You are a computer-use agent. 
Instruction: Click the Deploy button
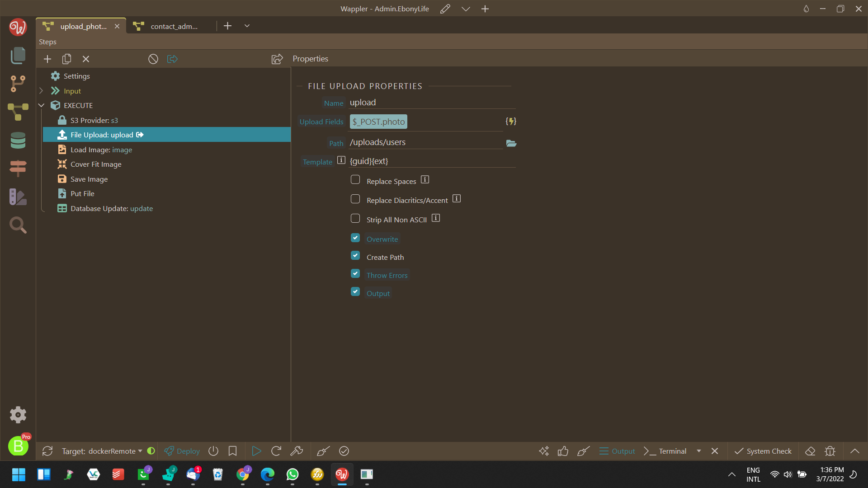(x=182, y=451)
